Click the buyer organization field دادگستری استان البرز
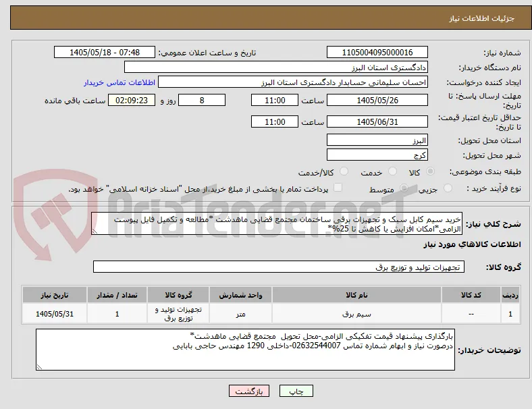 tap(276, 67)
